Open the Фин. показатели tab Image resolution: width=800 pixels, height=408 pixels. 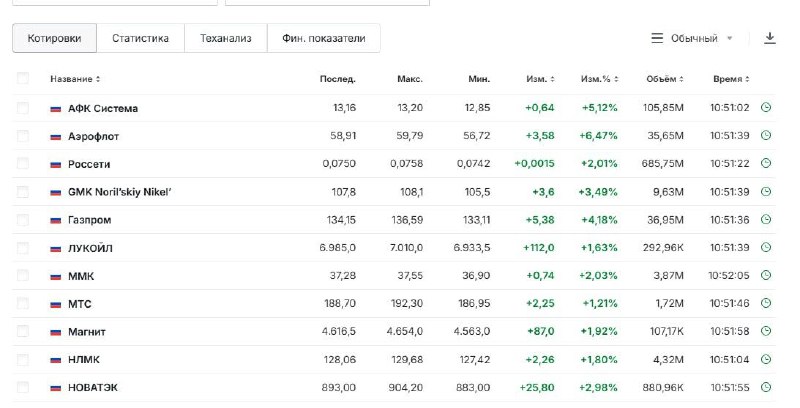click(x=323, y=38)
